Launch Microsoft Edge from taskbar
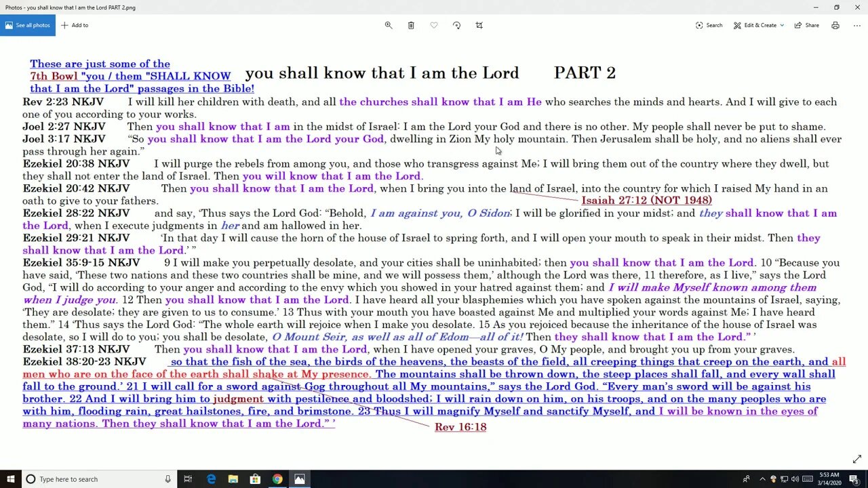Viewport: 868px width, 488px height. tap(212, 479)
